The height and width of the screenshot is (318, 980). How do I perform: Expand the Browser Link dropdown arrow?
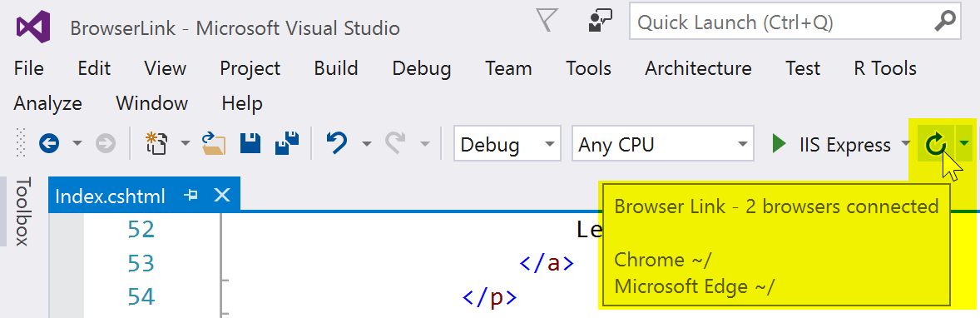point(964,145)
